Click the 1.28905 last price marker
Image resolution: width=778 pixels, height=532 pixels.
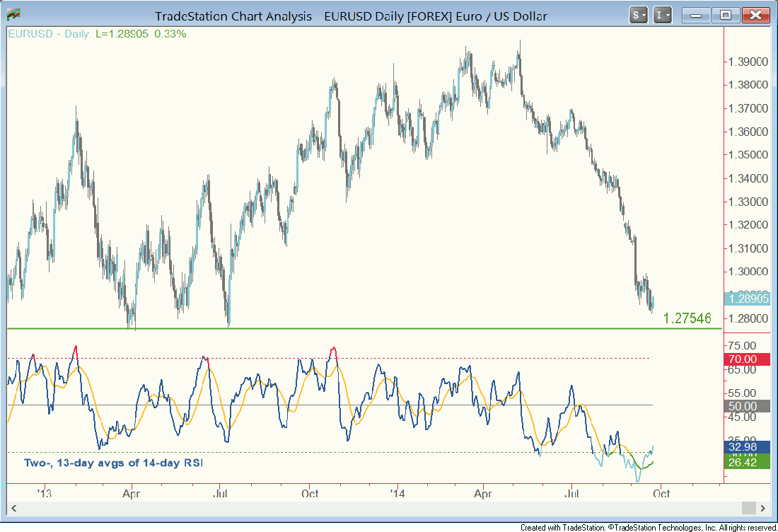pyautogui.click(x=749, y=299)
